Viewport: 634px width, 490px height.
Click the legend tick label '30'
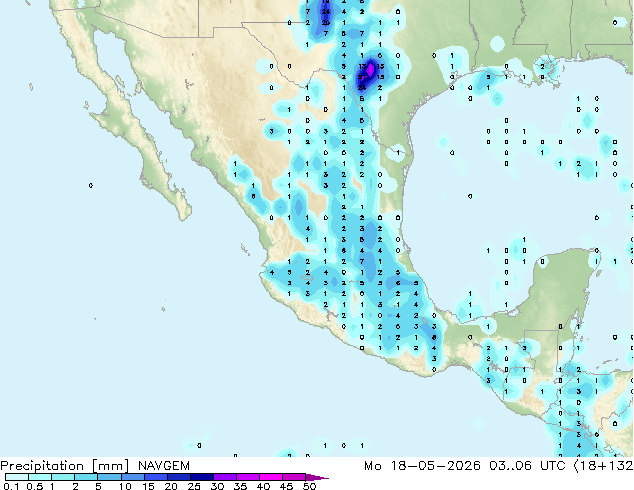(217, 486)
